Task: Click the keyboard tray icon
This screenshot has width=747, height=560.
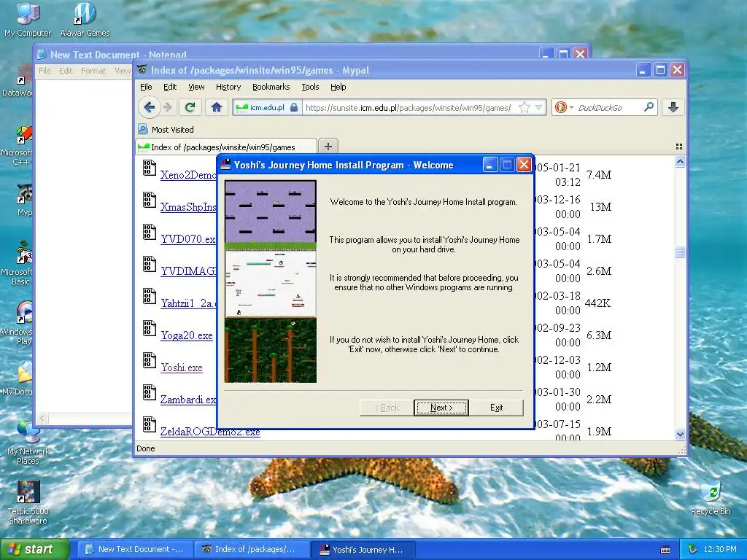Action: 665,550
